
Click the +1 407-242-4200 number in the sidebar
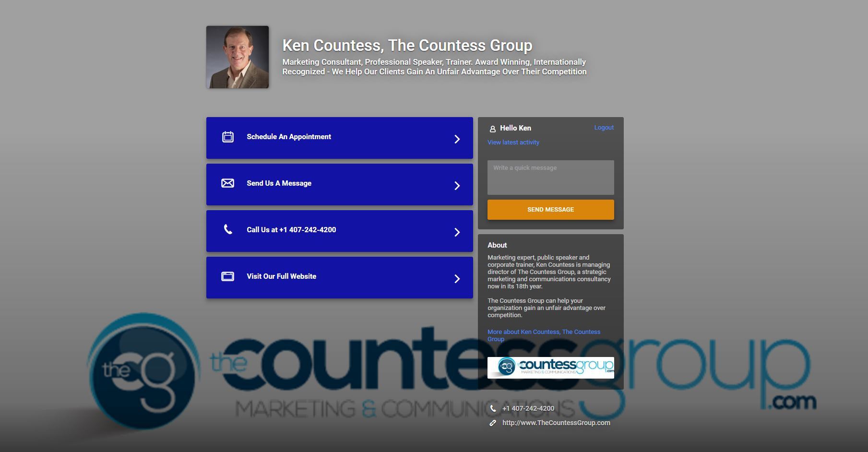[528, 408]
